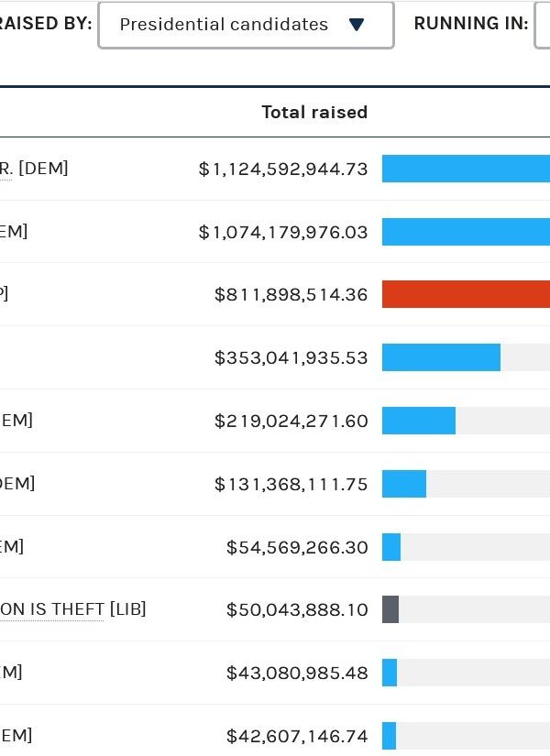This screenshot has width=550, height=756.
Task: Click the $43,080,985.48 amount
Action: 297,673
